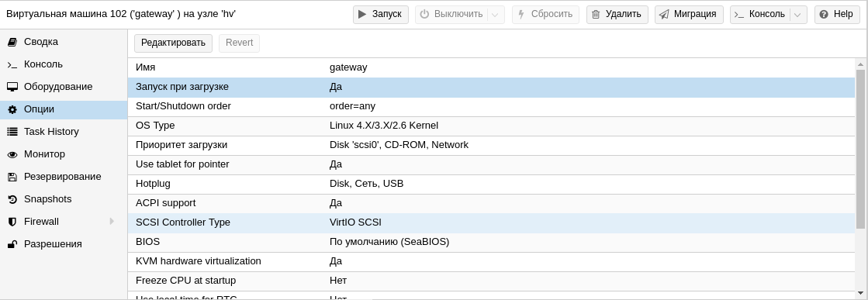The image size is (868, 300).
Task: Open the Help button
Action: tap(836, 15)
